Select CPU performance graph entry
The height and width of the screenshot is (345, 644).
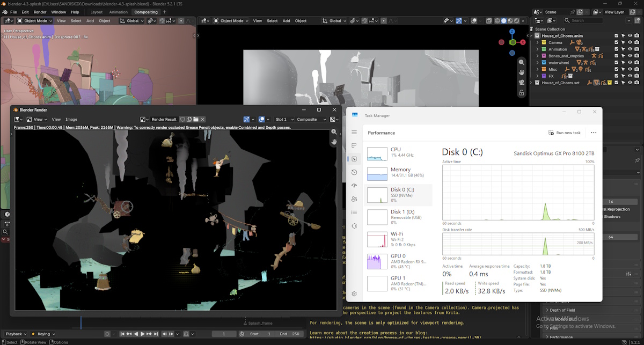click(398, 153)
